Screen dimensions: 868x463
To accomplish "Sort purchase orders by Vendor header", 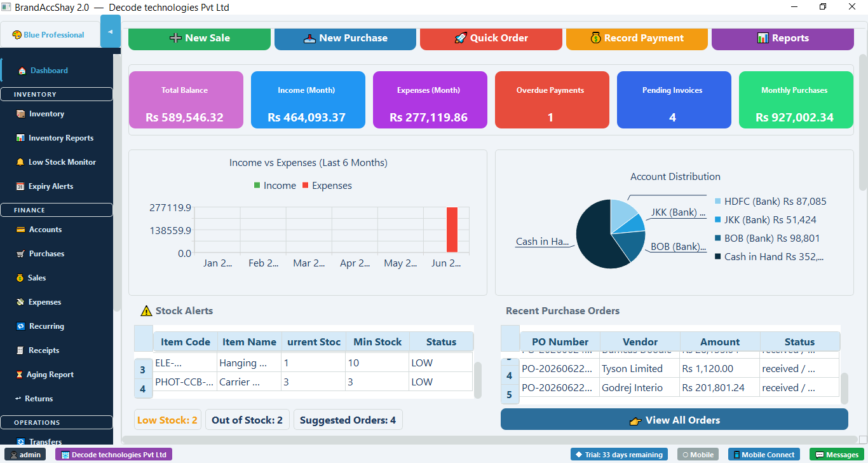I will [x=640, y=342].
